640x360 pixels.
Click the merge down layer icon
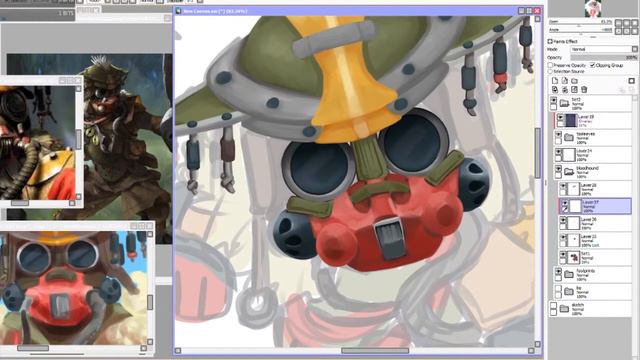pos(565,89)
